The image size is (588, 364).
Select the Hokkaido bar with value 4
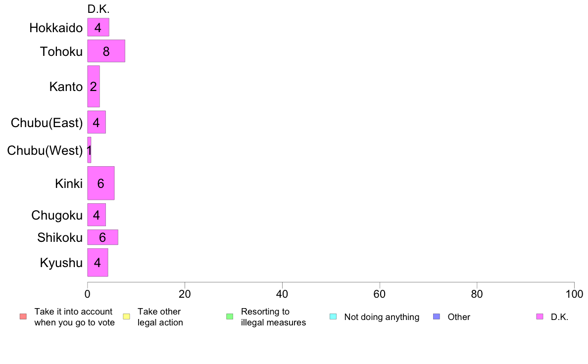click(98, 27)
